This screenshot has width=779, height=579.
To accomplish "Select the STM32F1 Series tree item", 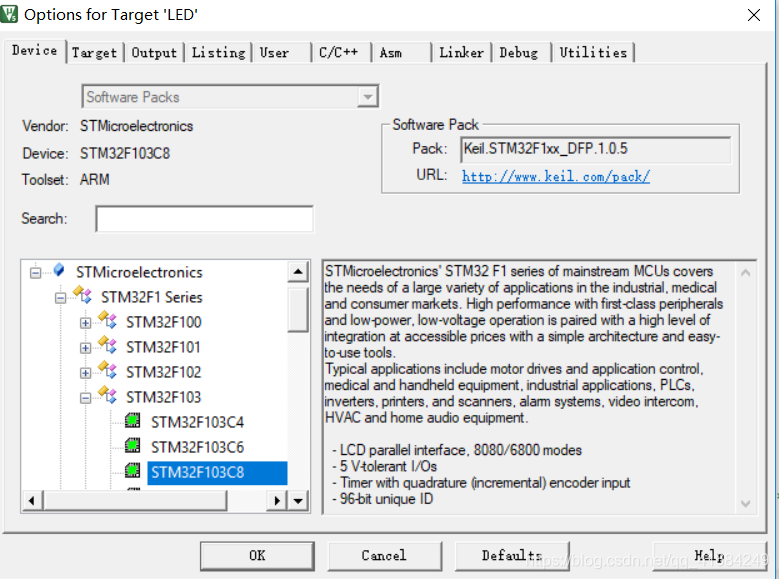I will (x=152, y=297).
